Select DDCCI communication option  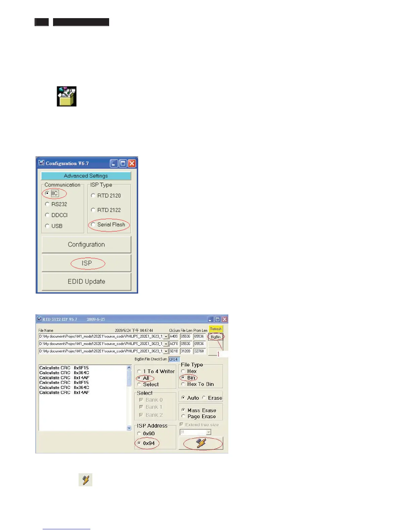coord(56,215)
